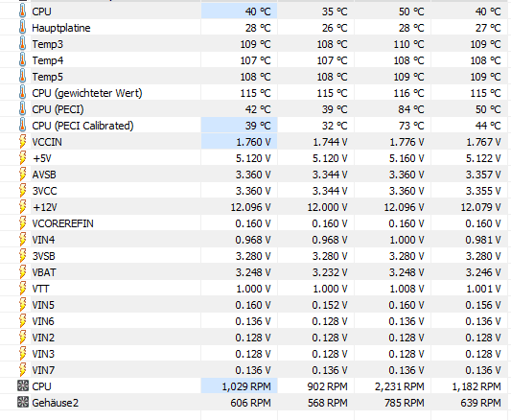The width and height of the screenshot is (511, 420).
Task: Select the Hauptplatine sensor label
Action: (x=61, y=28)
